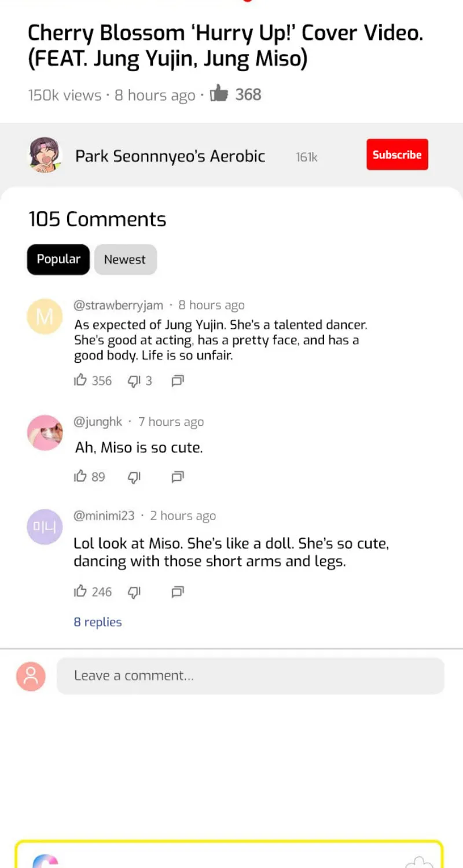
Task: Tap your user avatar beside comment box
Action: (31, 676)
